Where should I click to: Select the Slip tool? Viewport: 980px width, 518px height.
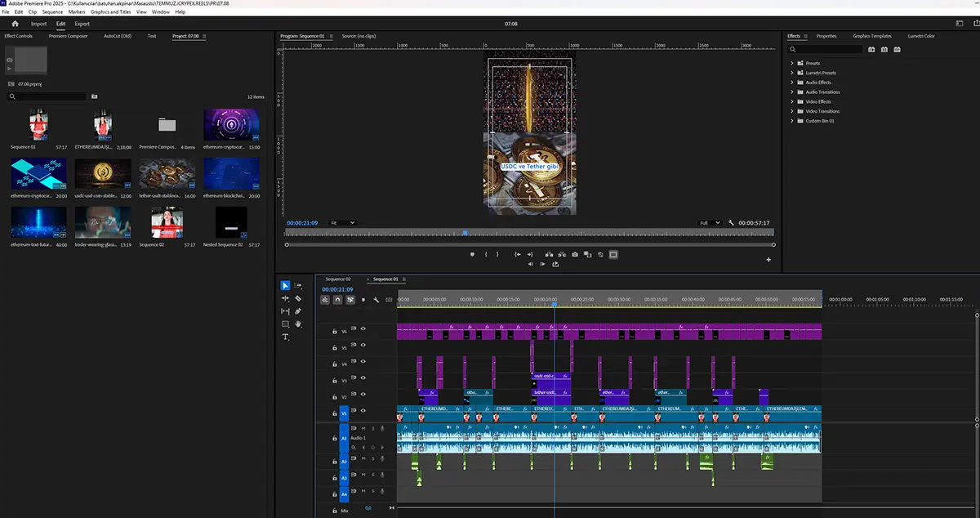(x=285, y=311)
